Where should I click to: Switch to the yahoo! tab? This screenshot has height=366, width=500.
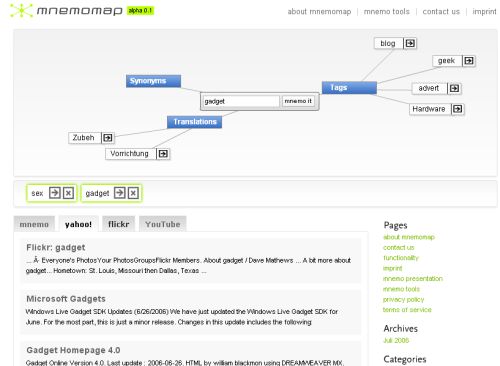(x=78, y=224)
